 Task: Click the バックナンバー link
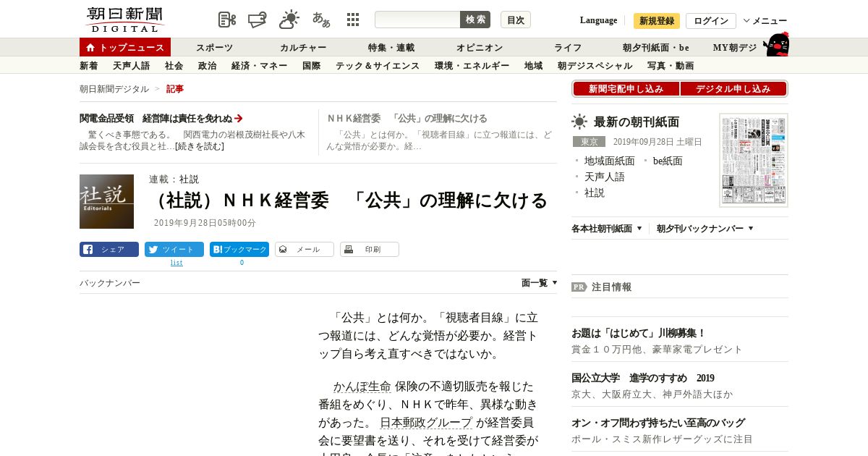pos(110,283)
